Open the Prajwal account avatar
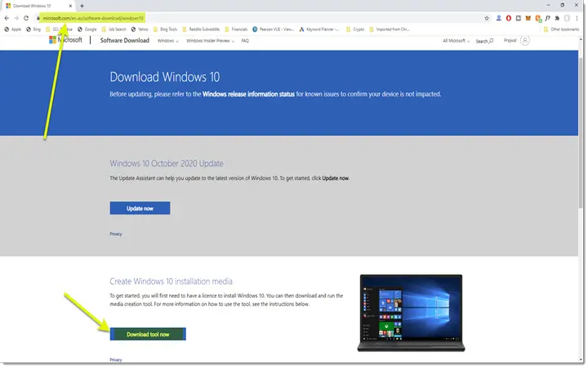588x368 pixels. pos(525,41)
